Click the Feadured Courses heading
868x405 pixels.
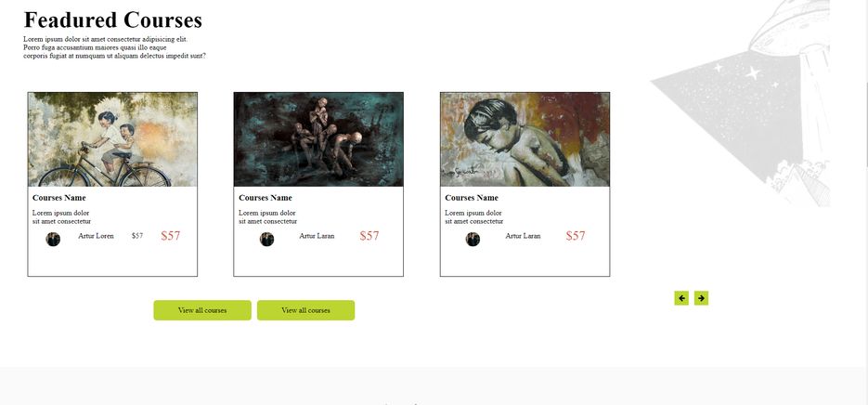point(113,20)
